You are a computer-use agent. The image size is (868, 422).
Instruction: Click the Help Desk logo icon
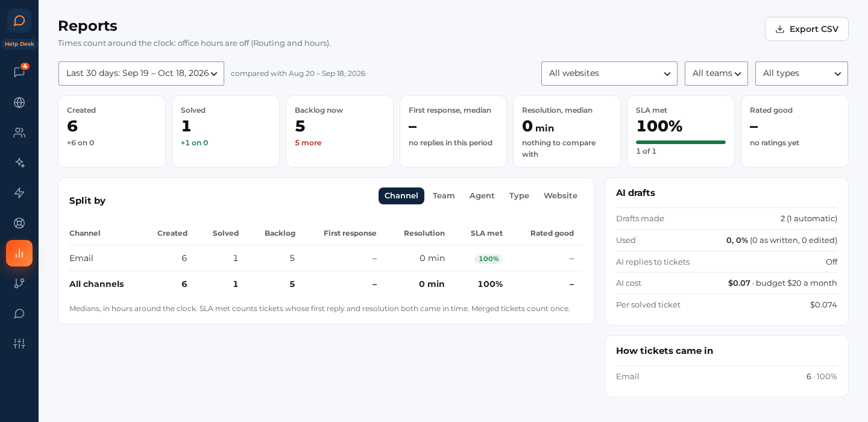tap(19, 20)
